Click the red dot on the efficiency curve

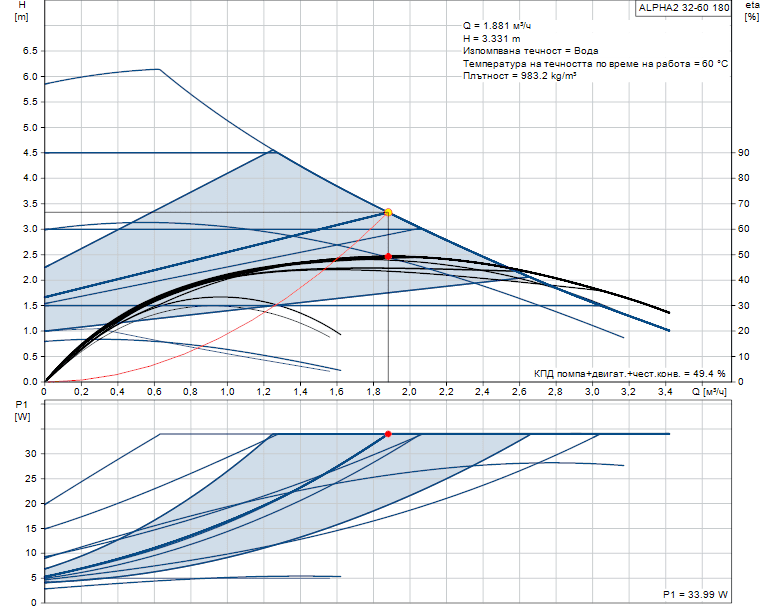pos(388,257)
